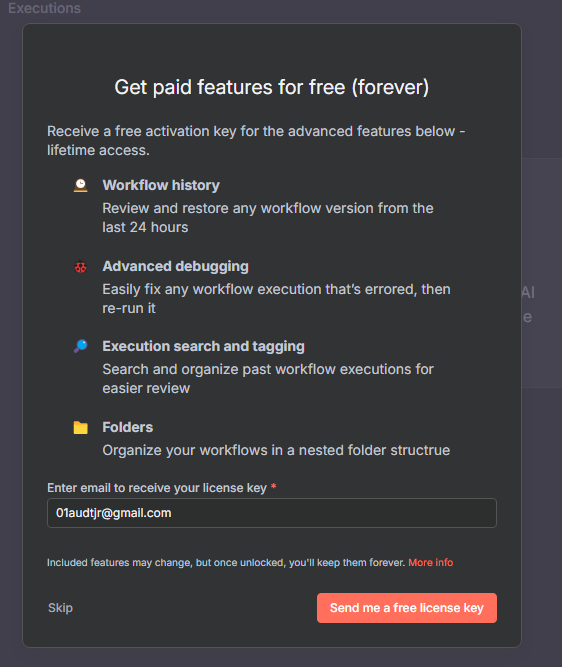
Task: Send me a free license key
Action: 407,608
